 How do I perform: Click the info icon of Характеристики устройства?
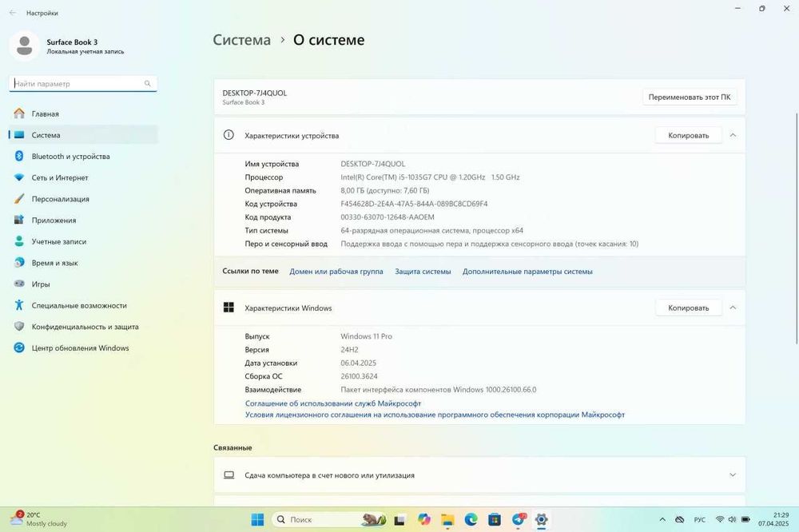pos(229,135)
